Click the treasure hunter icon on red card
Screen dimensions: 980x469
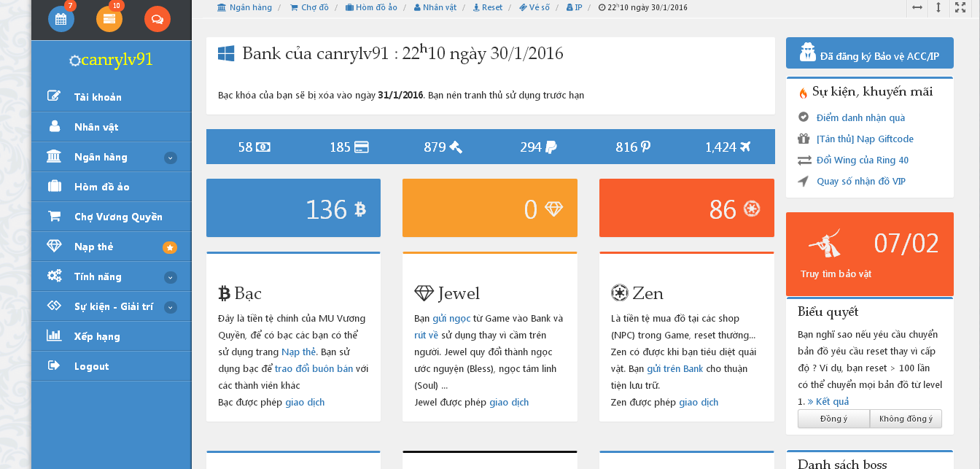pyautogui.click(x=825, y=244)
